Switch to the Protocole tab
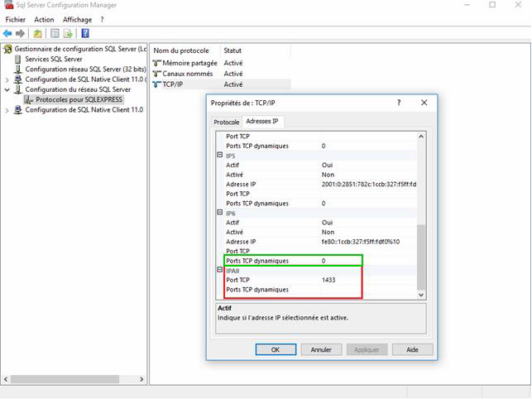532x399 pixels. coord(227,122)
